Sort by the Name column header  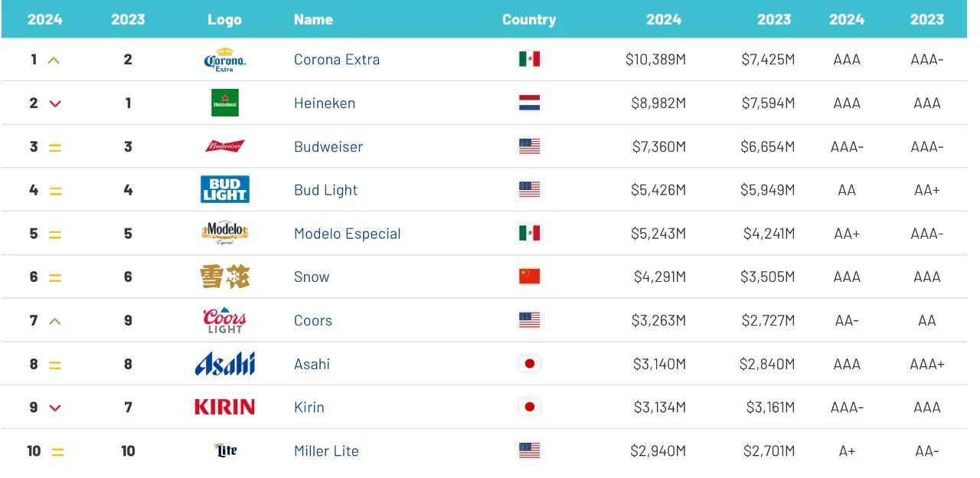(x=313, y=19)
